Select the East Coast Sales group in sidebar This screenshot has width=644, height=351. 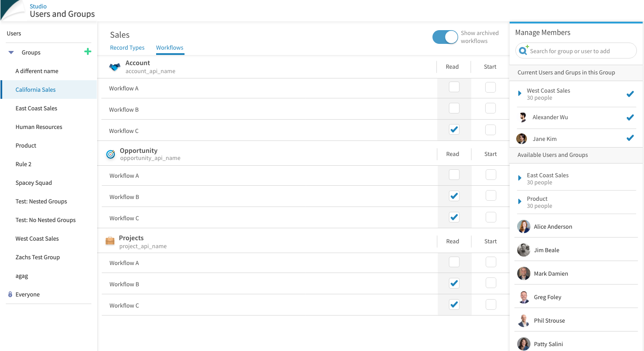pyautogui.click(x=36, y=108)
